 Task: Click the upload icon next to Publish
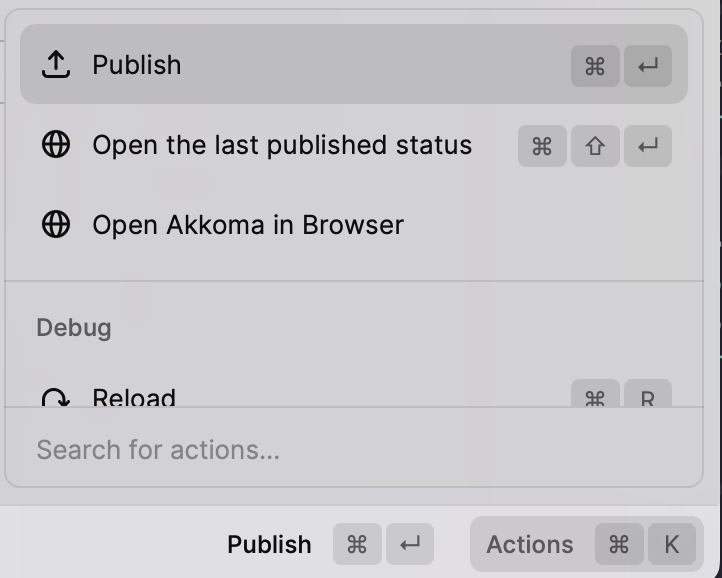56,64
